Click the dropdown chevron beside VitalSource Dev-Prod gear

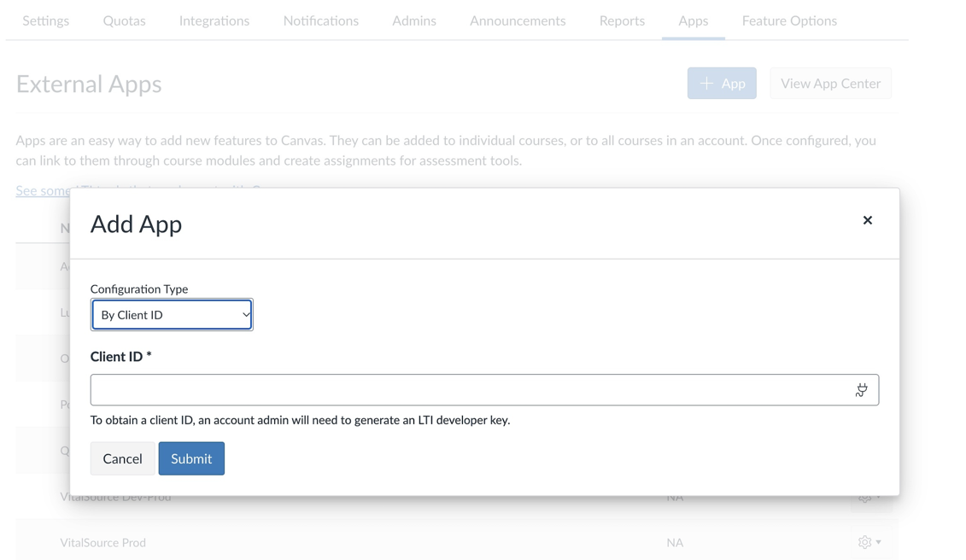click(876, 497)
